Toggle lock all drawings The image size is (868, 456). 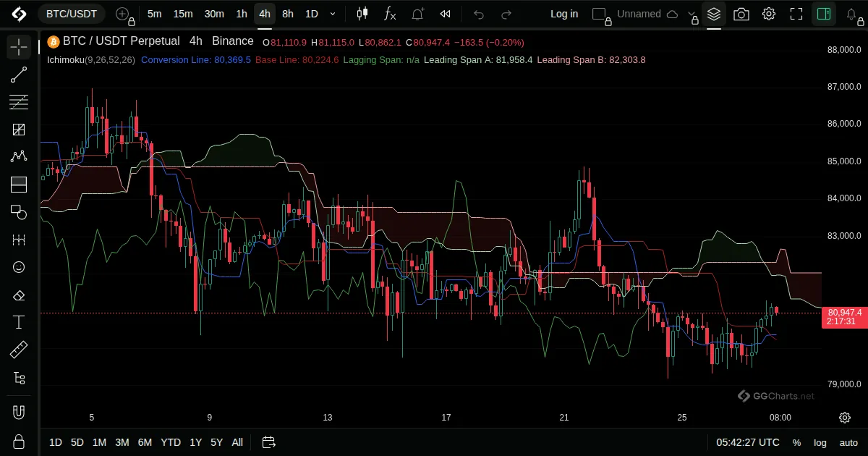(19, 442)
